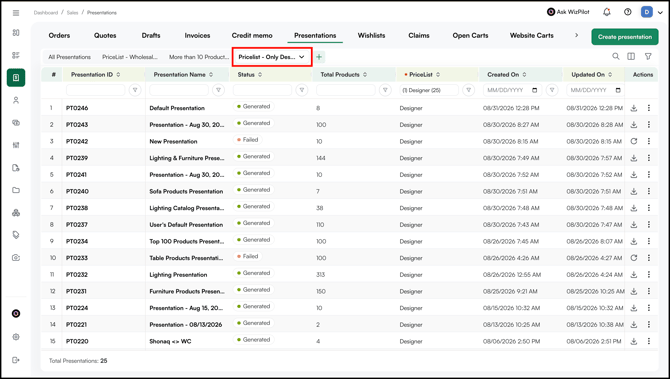Click the notifications bell icon
This screenshot has height=379, width=670.
[x=606, y=12]
